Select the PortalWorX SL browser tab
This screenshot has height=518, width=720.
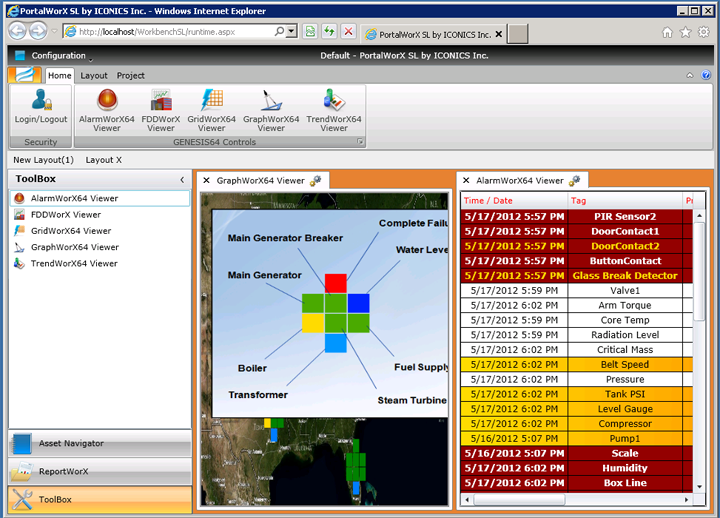click(433, 34)
